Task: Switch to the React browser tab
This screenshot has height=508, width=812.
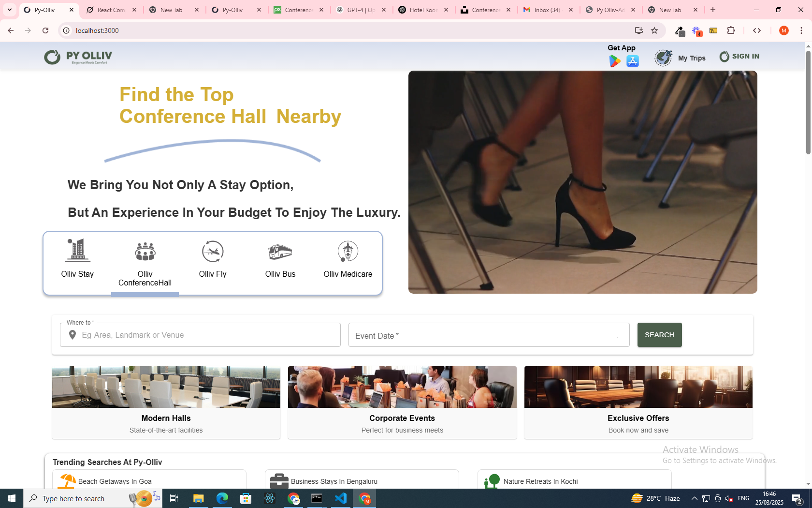Action: (111, 10)
